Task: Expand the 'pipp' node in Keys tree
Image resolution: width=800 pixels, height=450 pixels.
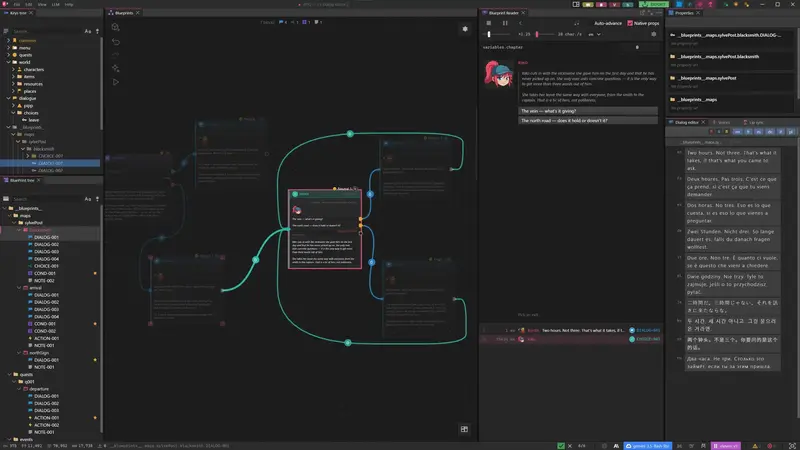Action: [x=14, y=106]
